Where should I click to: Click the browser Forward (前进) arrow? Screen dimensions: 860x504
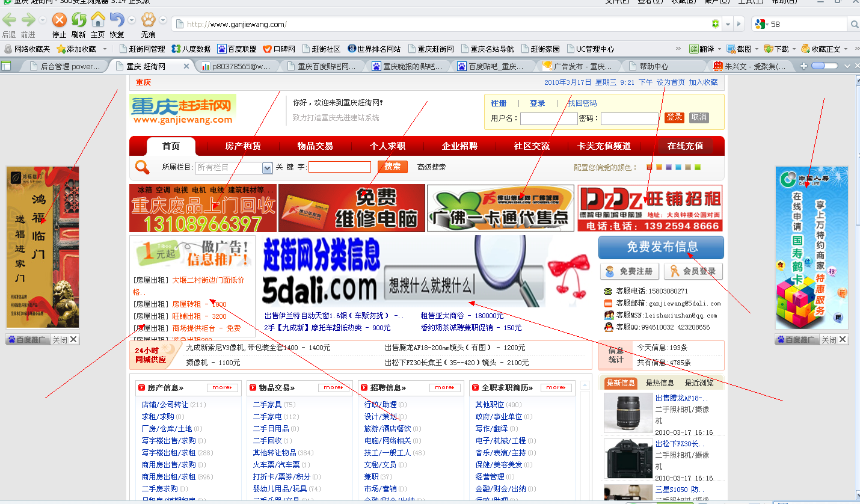tap(28, 20)
